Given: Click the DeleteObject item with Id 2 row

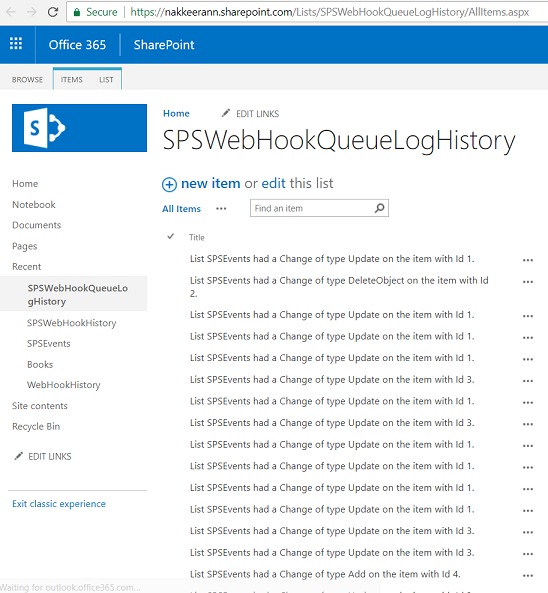Looking at the screenshot, I should click(x=339, y=287).
